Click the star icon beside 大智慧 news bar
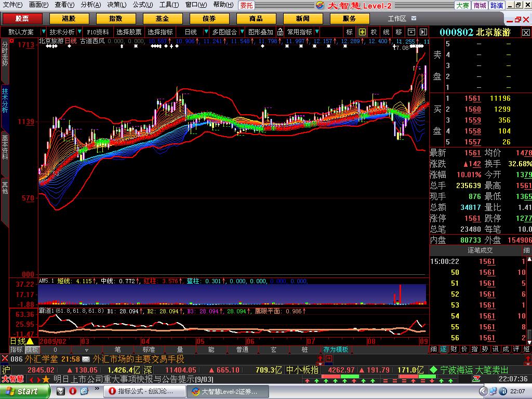The height and width of the screenshot is (399, 532). pos(46,379)
